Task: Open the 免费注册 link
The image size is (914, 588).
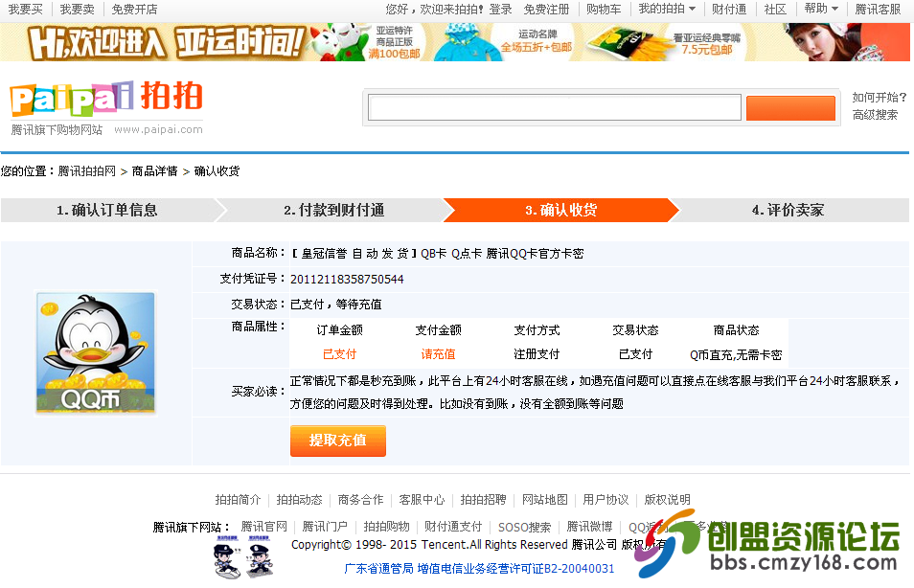Action: click(546, 10)
